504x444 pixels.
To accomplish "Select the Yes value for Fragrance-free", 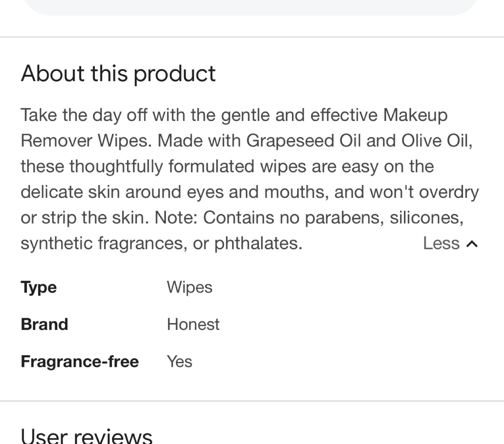I will [179, 361].
